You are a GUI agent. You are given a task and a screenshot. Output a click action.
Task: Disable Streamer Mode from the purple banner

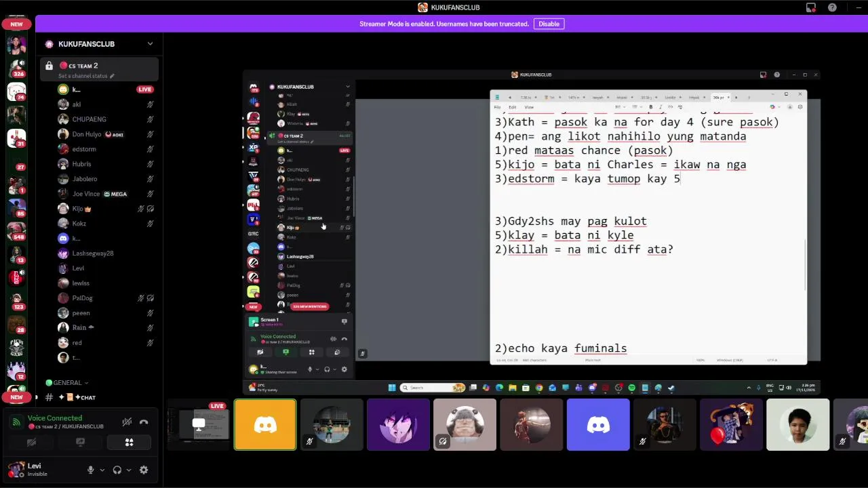click(x=549, y=24)
